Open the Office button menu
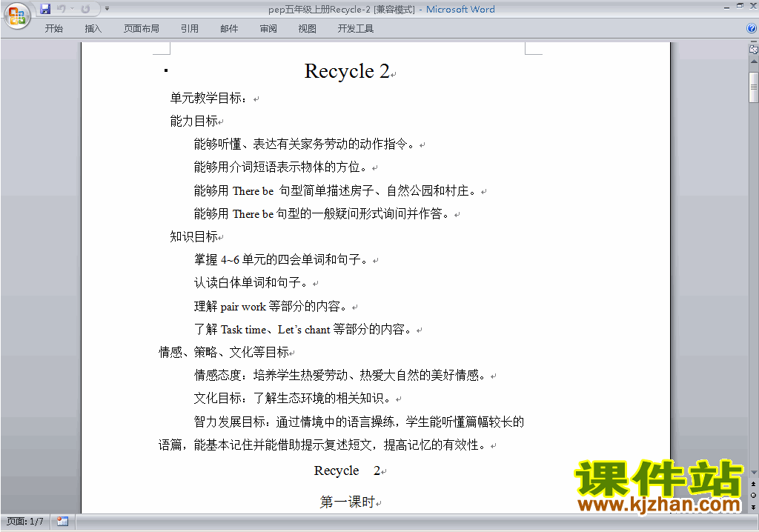 coord(18,16)
